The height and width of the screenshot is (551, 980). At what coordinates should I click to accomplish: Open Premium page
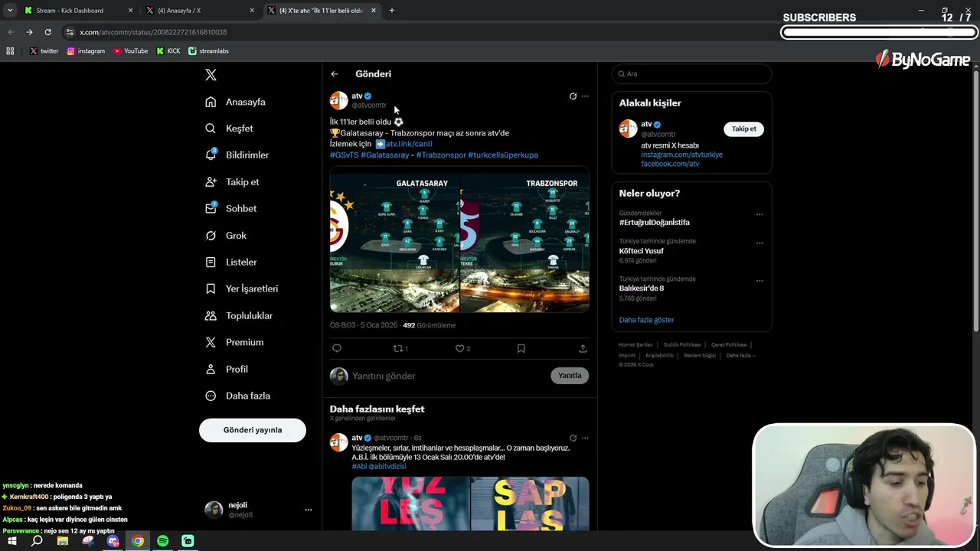tap(234, 342)
